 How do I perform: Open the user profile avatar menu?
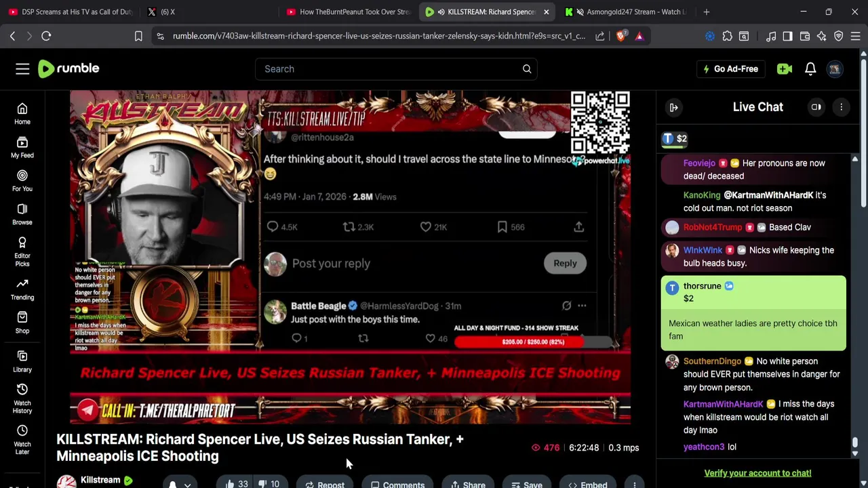[835, 68]
